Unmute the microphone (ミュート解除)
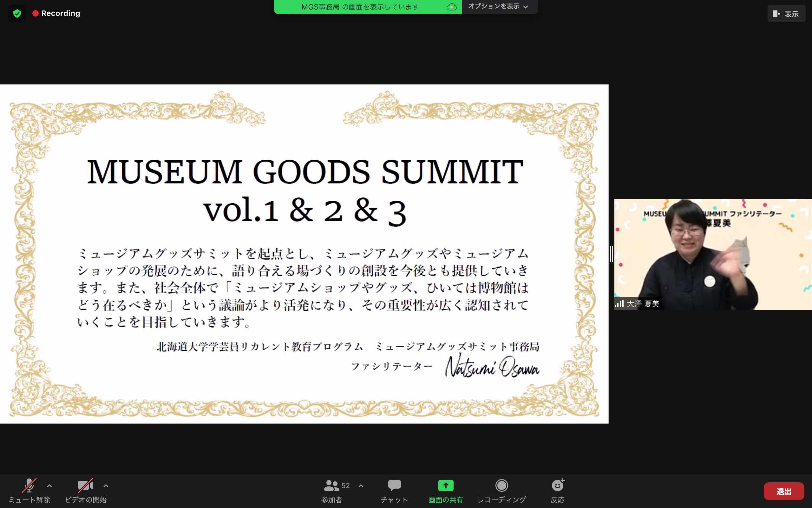 29,491
